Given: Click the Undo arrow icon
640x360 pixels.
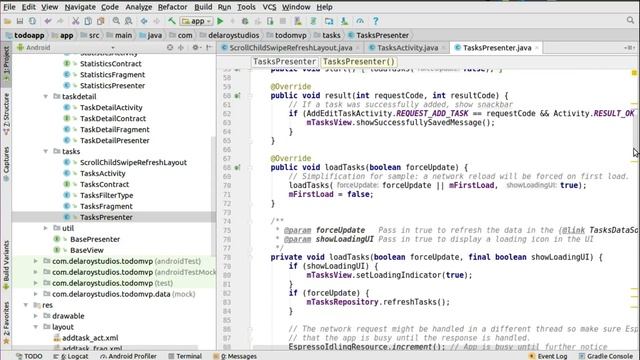Looking at the screenshot, I should coord(48,21).
